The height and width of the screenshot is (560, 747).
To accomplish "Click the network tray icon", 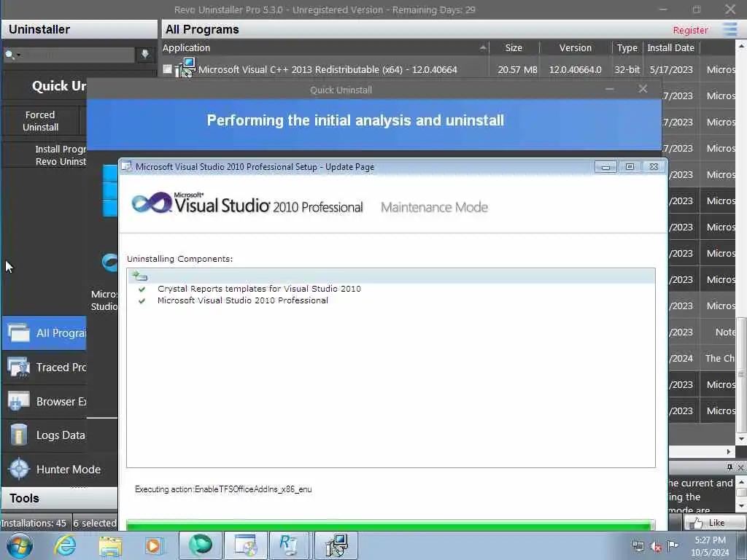I will tap(638, 547).
